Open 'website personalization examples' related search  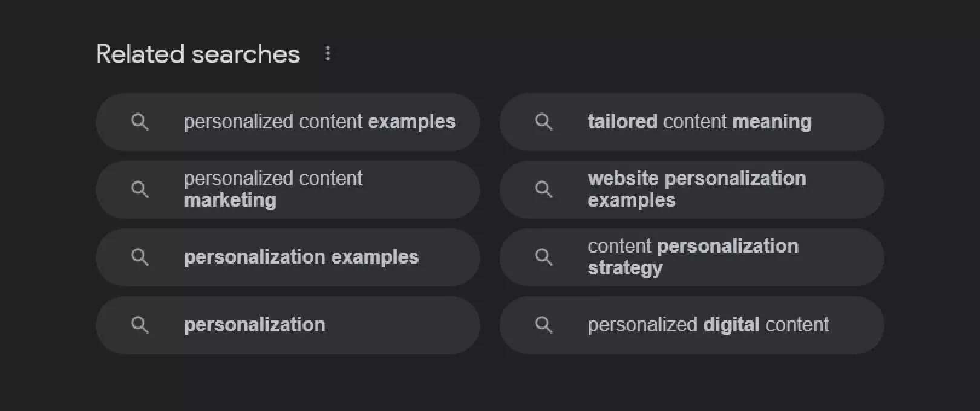tap(696, 189)
